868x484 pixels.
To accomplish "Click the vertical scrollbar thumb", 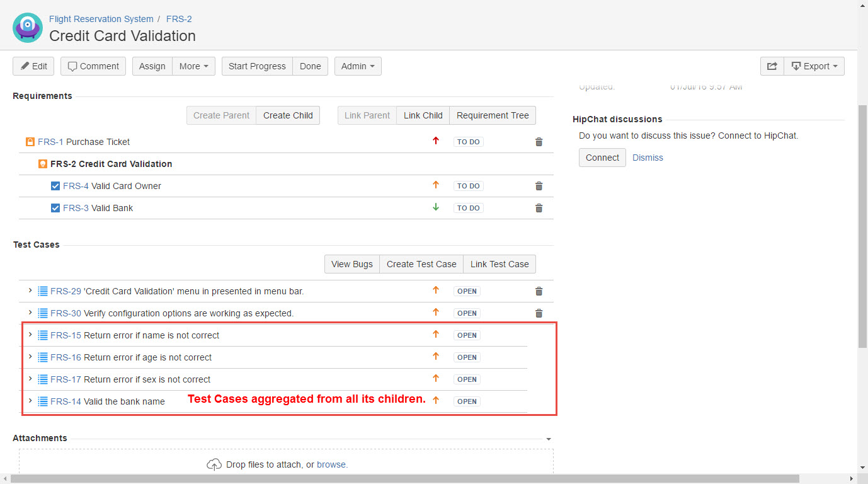I will pyautogui.click(x=862, y=227).
